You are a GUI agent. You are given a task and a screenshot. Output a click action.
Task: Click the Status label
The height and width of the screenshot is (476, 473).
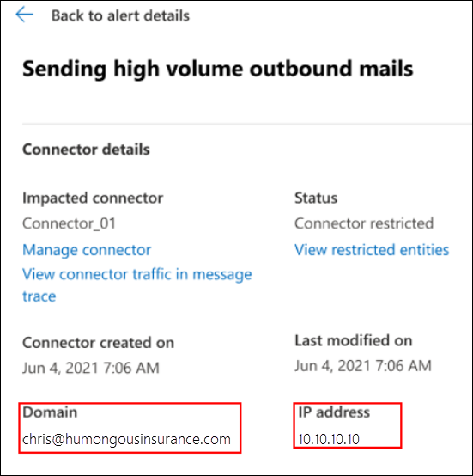click(x=316, y=198)
